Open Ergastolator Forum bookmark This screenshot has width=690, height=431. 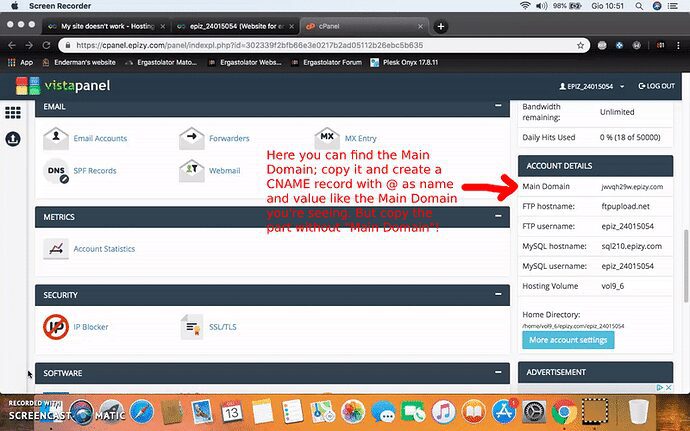(327, 63)
